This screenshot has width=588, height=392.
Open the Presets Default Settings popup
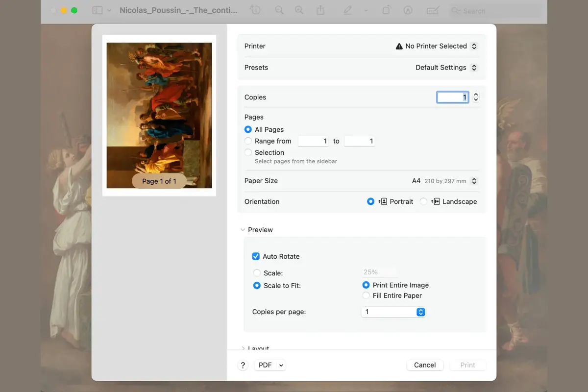click(446, 68)
